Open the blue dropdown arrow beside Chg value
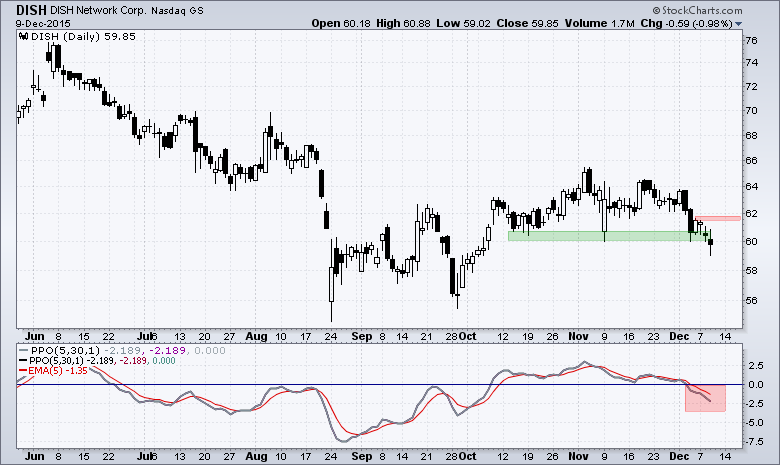This screenshot has width=780, height=465. click(x=738, y=23)
